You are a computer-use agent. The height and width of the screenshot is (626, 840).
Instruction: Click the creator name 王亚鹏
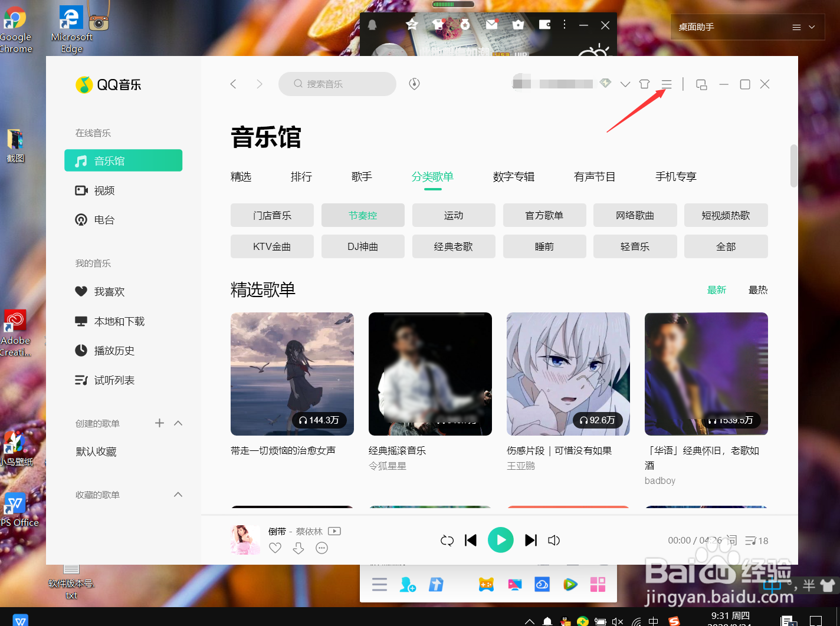tap(521, 466)
